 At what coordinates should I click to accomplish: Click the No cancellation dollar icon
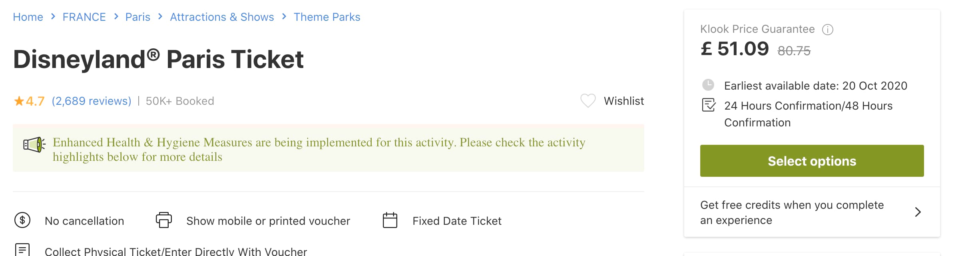click(22, 220)
